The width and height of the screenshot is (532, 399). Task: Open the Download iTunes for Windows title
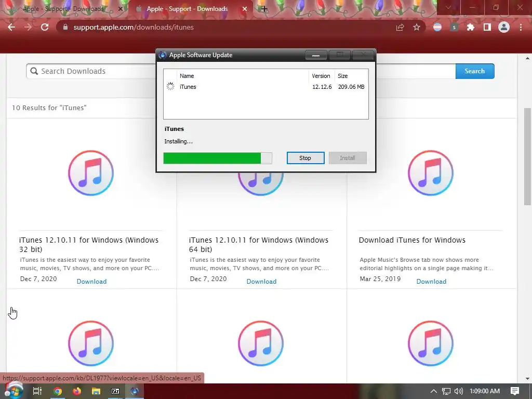tap(412, 240)
